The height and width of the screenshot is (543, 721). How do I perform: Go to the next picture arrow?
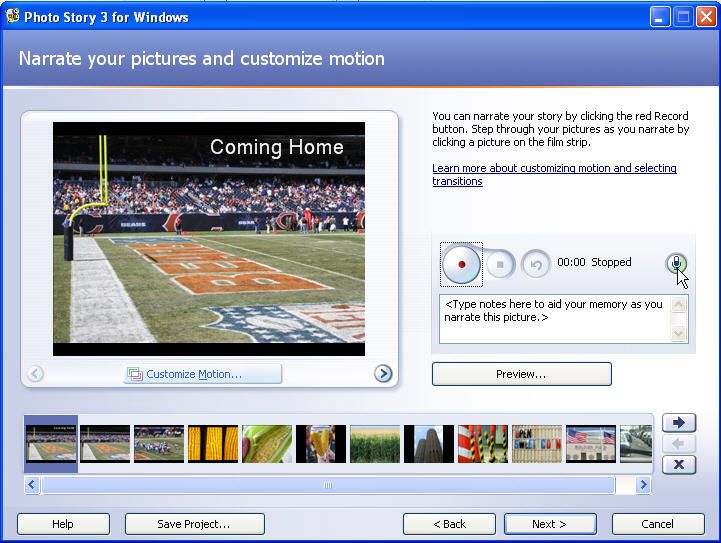[383, 373]
